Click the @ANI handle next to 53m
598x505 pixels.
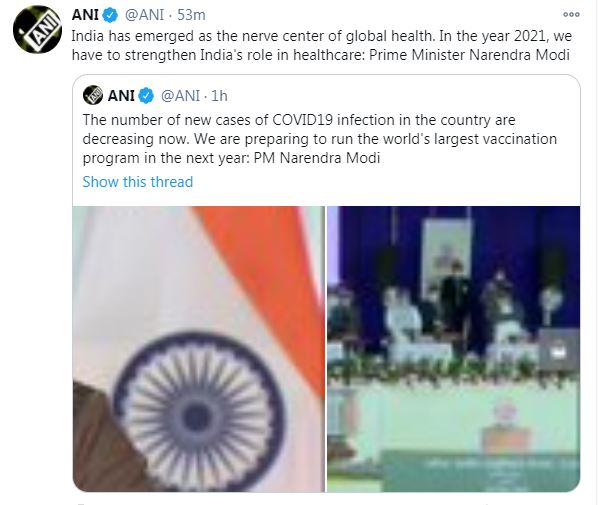click(144, 15)
